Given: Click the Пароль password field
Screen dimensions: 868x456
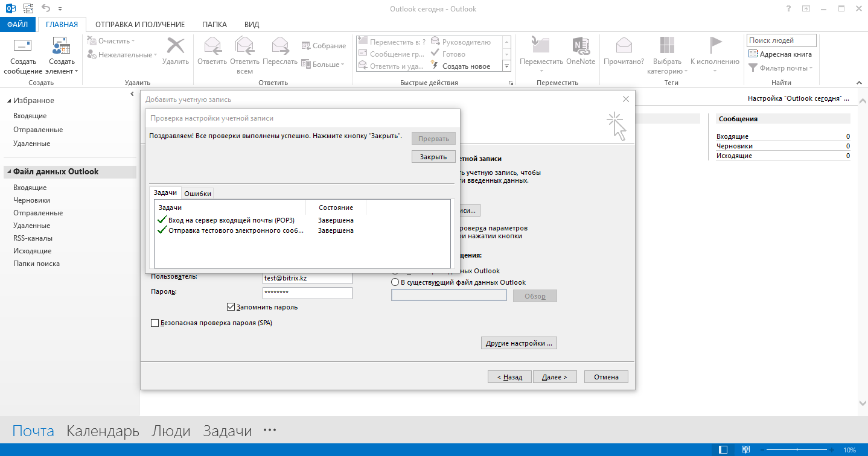Looking at the screenshot, I should pos(307,293).
